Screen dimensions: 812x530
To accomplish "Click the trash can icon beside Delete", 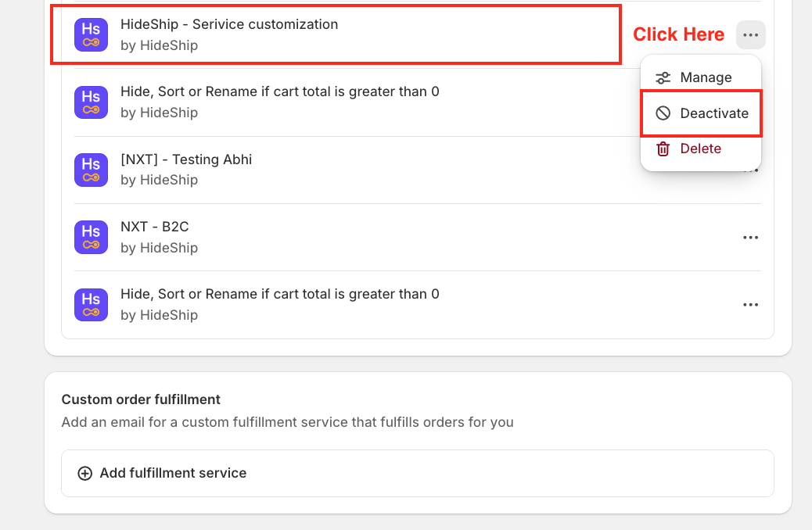I will click(663, 149).
